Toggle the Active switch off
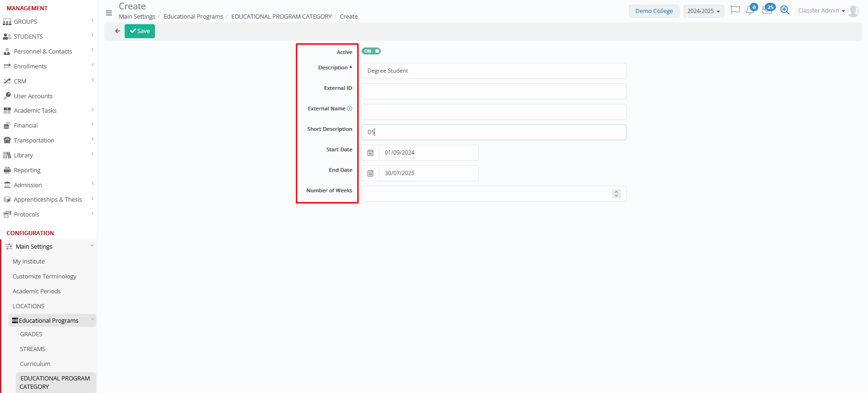 point(371,51)
